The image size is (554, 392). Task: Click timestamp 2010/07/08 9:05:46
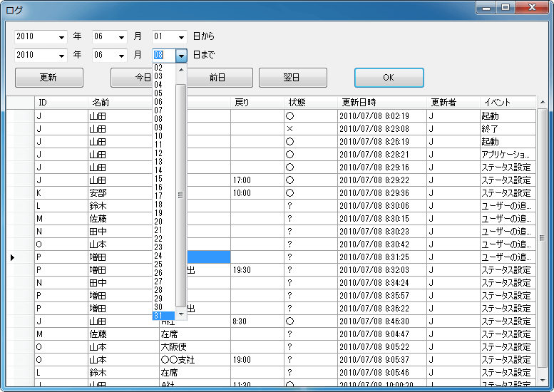pyautogui.click(x=382, y=373)
